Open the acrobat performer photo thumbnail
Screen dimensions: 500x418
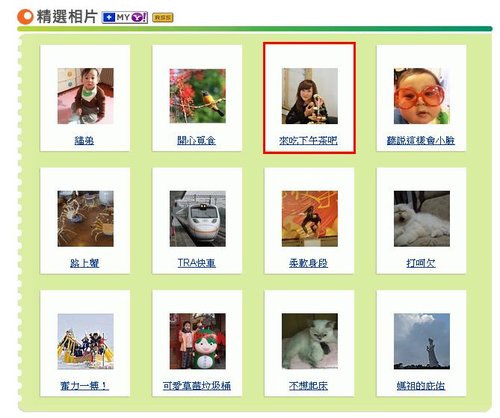coord(310,219)
